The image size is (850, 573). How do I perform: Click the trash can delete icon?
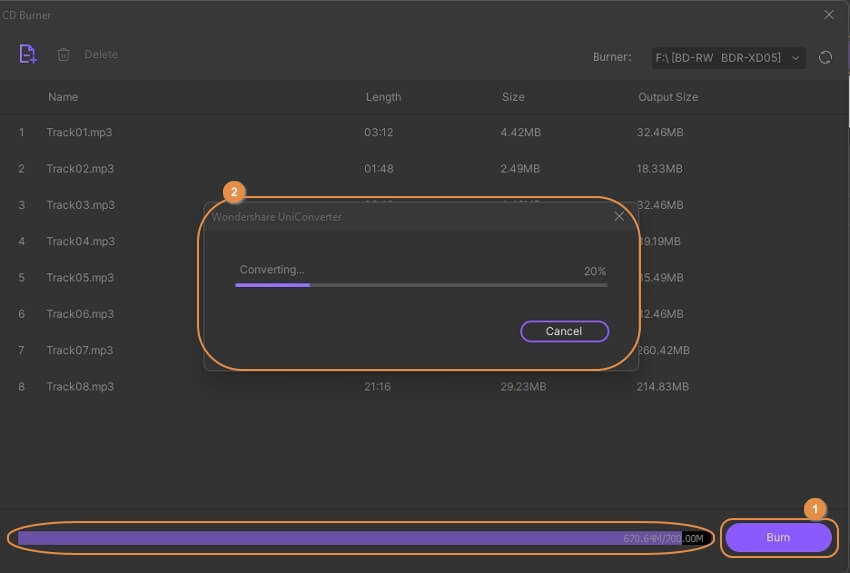click(x=64, y=55)
